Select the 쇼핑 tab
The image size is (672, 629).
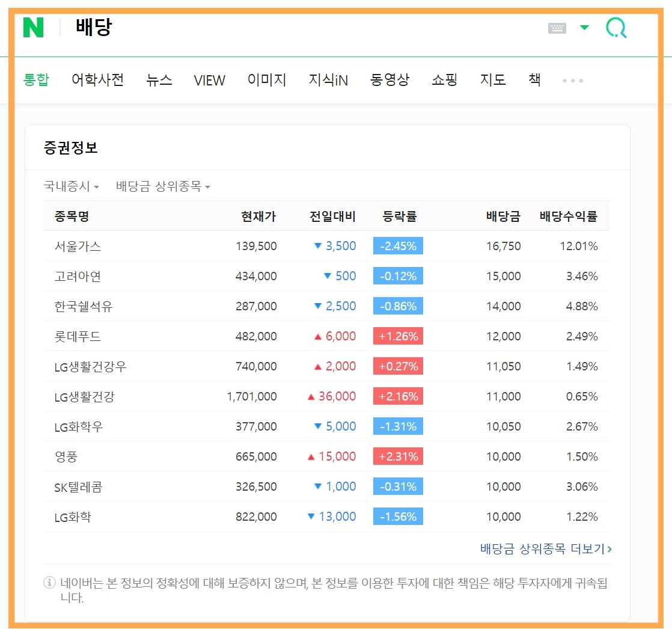point(445,80)
